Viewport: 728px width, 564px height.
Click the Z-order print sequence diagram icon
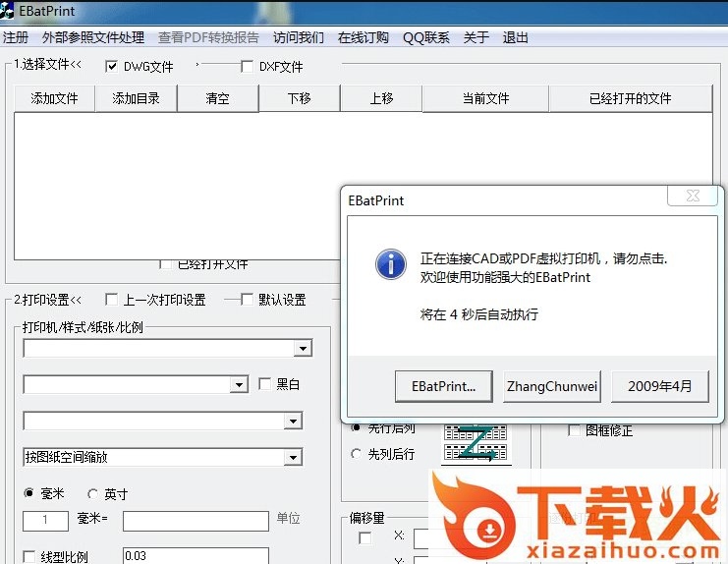pyautogui.click(x=476, y=444)
